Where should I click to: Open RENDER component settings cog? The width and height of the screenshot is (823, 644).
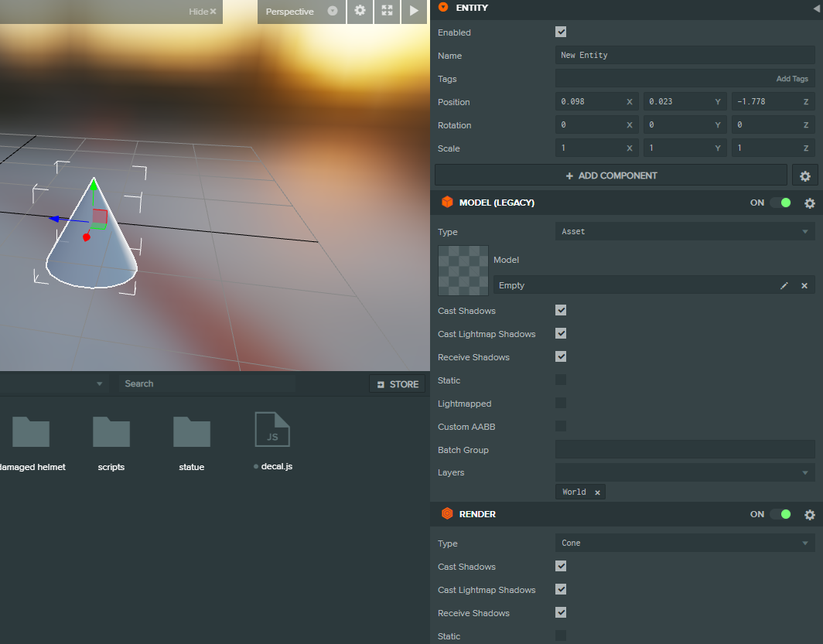[809, 513]
